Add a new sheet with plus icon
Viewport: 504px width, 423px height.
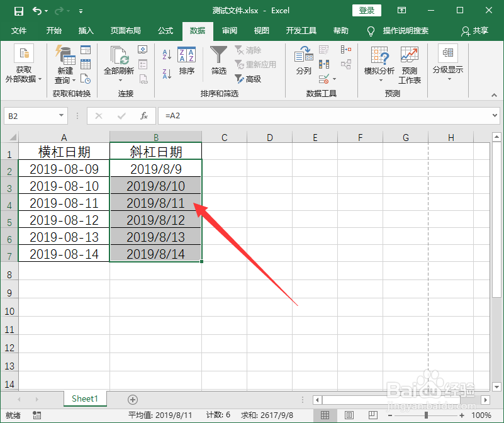(132, 400)
